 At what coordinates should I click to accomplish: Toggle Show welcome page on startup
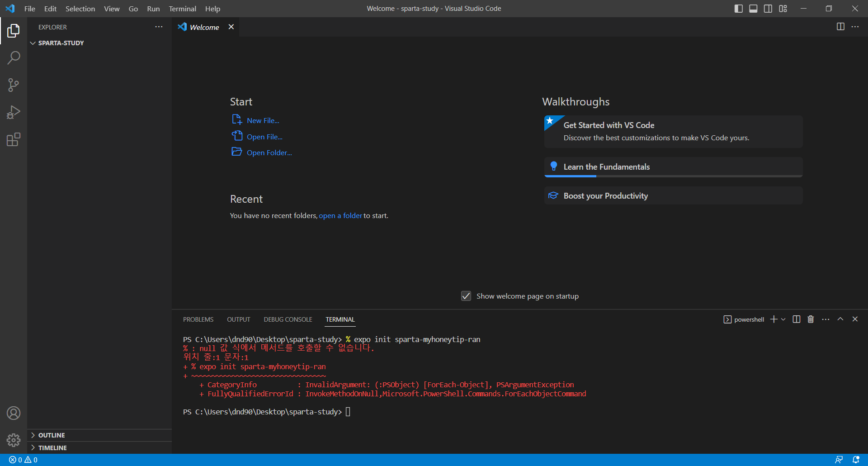click(466, 296)
